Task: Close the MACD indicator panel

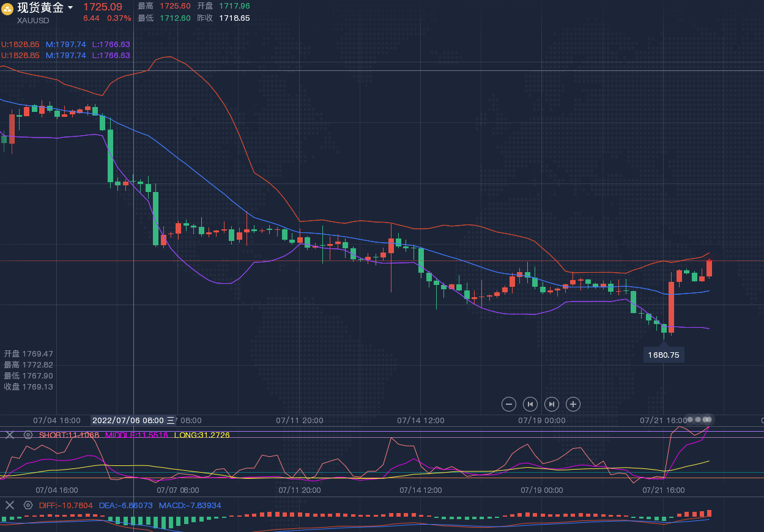Action: pos(10,505)
